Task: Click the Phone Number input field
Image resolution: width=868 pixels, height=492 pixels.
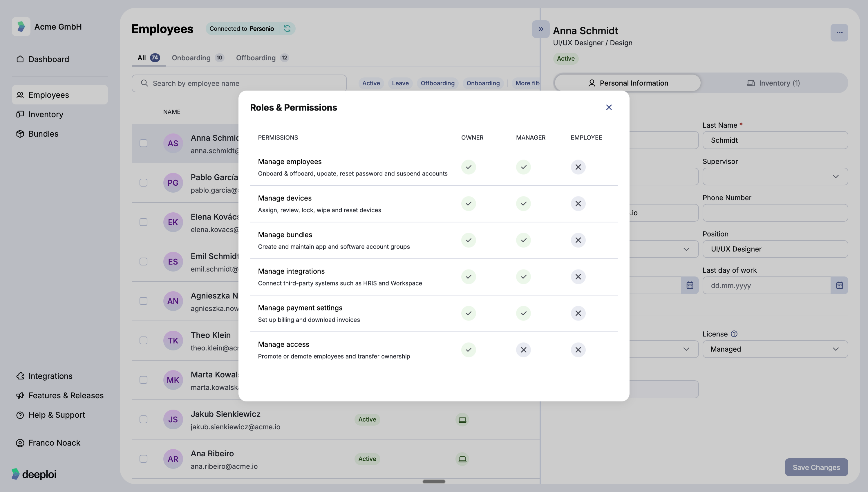Action: [x=775, y=213]
